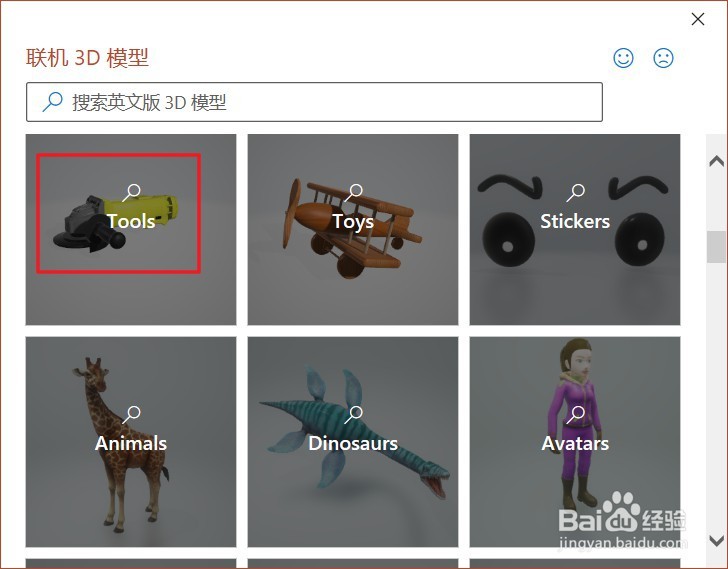Click the search icon above Animals label

tap(131, 414)
